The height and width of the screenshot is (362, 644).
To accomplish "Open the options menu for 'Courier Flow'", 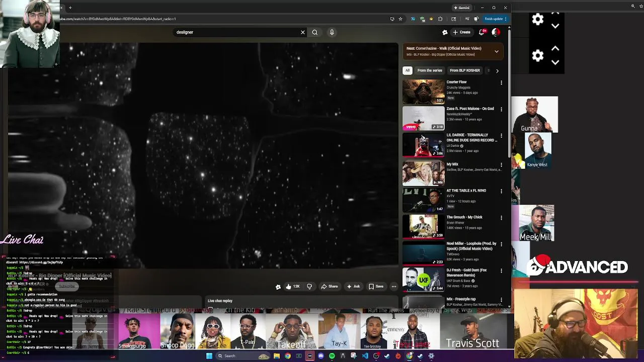I will click(x=501, y=82).
